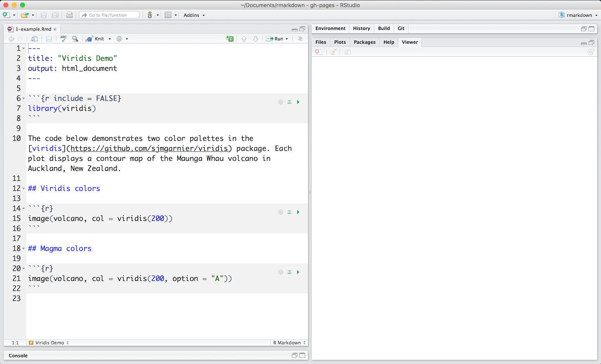Screen dimensions: 601x364
Task: Click the print document icon
Action: (x=69, y=15)
